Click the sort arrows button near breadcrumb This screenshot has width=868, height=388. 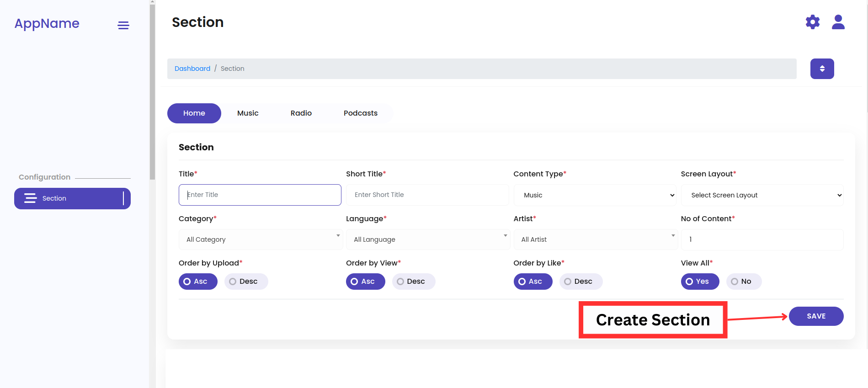point(822,69)
